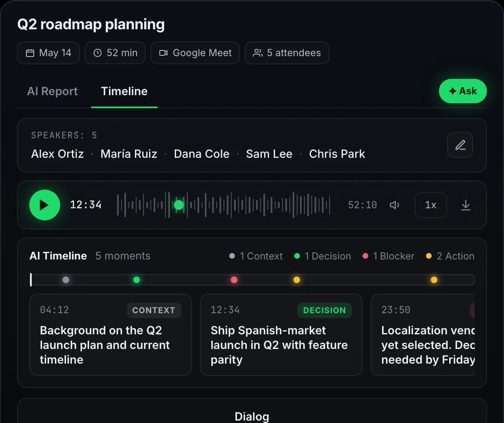Click the May 14 date chip

tap(48, 53)
